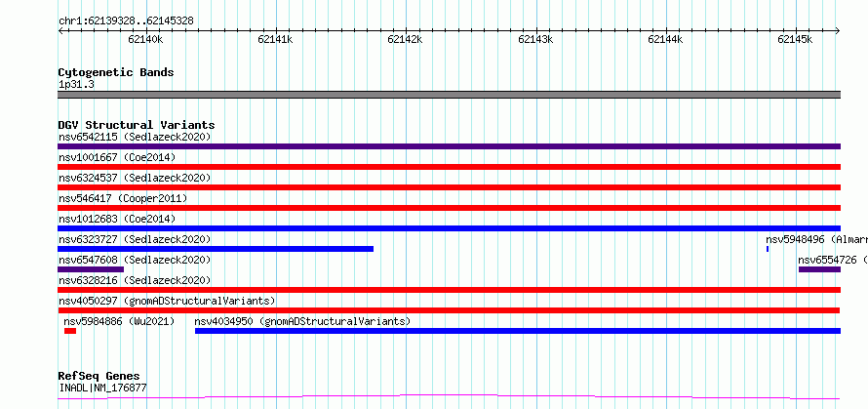868x409 pixels.
Task: Click the 62145k ruler tick label
Action: pyautogui.click(x=795, y=39)
